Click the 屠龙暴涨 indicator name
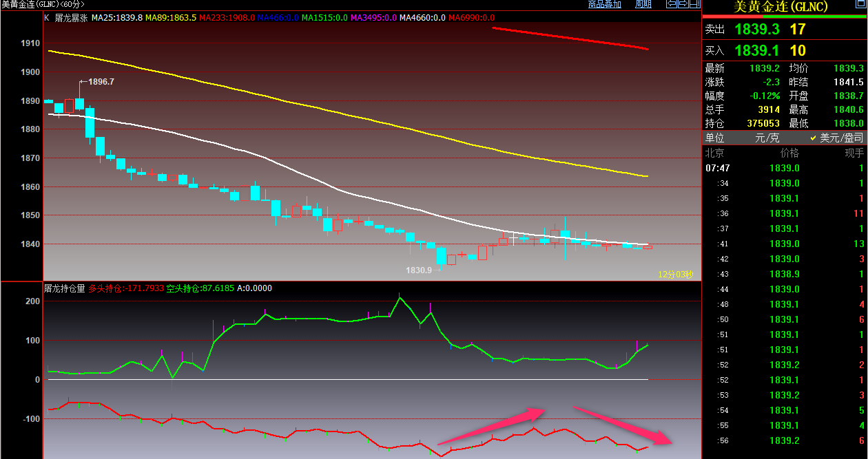 [x=71, y=17]
